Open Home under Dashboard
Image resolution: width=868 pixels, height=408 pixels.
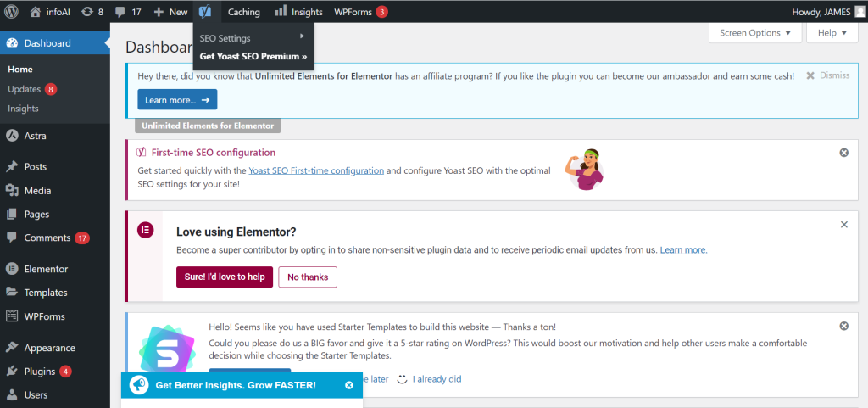20,70
